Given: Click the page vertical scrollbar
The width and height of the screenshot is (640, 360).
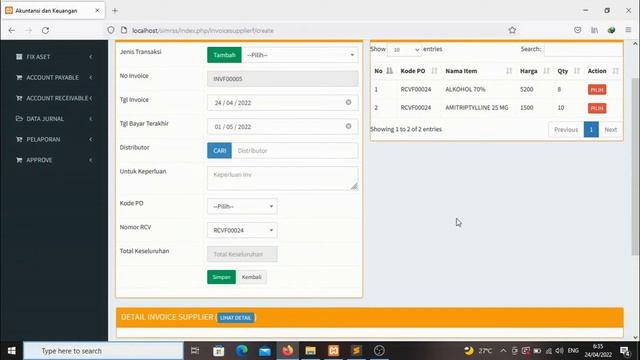Looking at the screenshot, I should coord(635,167).
